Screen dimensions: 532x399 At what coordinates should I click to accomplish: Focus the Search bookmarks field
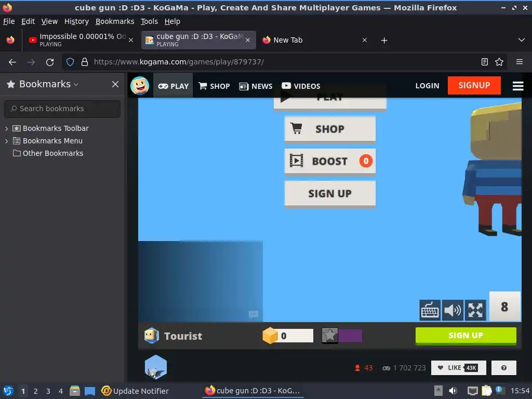tap(62, 109)
